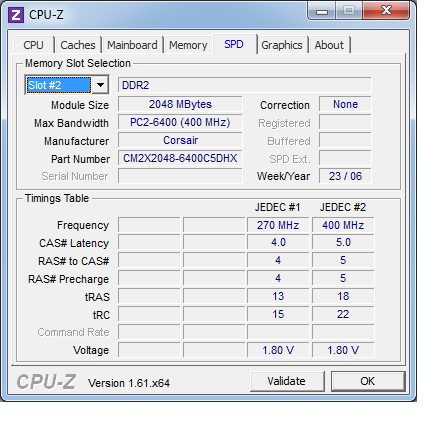The image size is (438, 424).
Task: Click the JEDEC #2 column header
Action: coord(343,207)
